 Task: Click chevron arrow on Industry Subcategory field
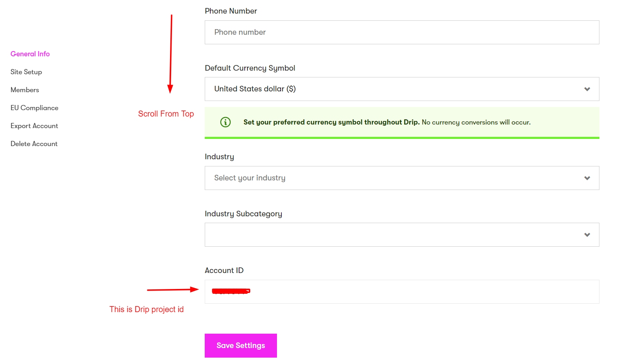pyautogui.click(x=587, y=235)
